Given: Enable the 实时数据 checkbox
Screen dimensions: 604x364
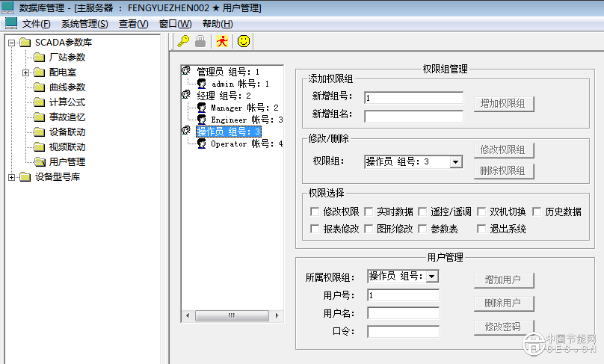Looking at the screenshot, I should click(369, 212).
